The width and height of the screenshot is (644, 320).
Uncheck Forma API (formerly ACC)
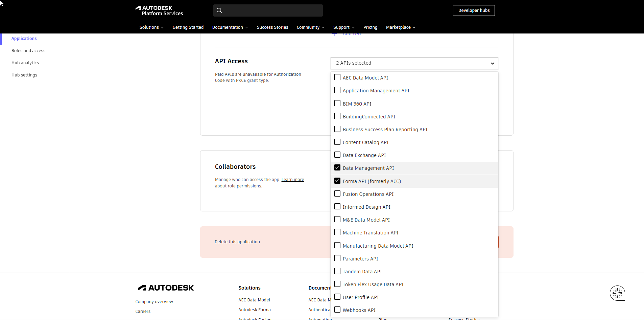[337, 181]
